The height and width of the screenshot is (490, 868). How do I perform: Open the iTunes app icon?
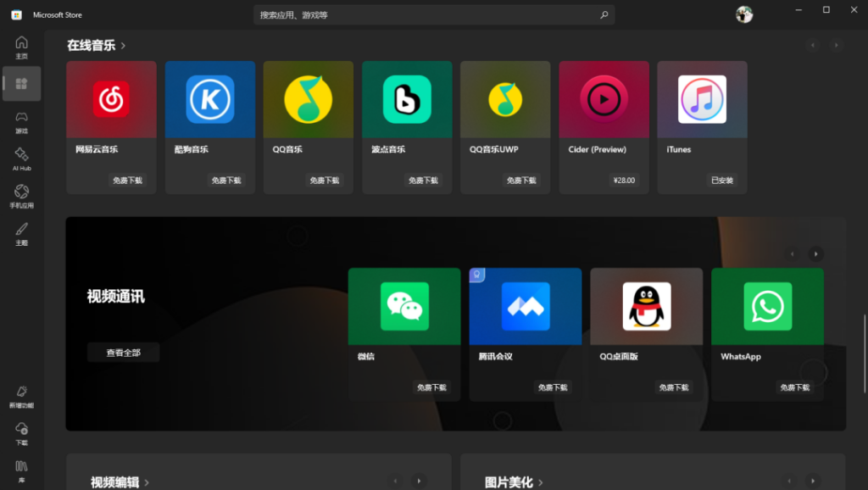click(x=703, y=99)
